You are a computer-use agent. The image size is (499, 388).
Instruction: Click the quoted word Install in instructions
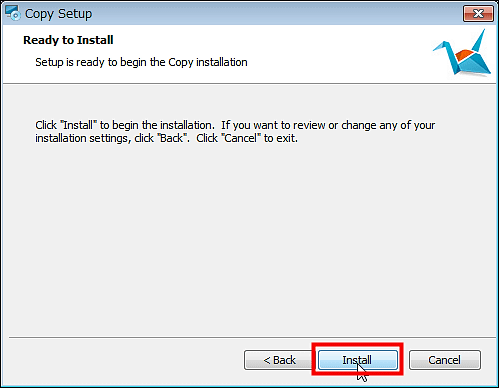point(78,125)
